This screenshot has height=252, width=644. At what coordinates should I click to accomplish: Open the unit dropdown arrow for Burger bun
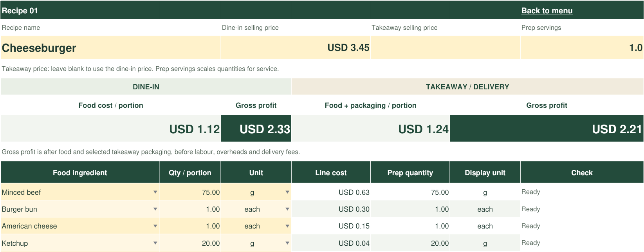point(287,209)
